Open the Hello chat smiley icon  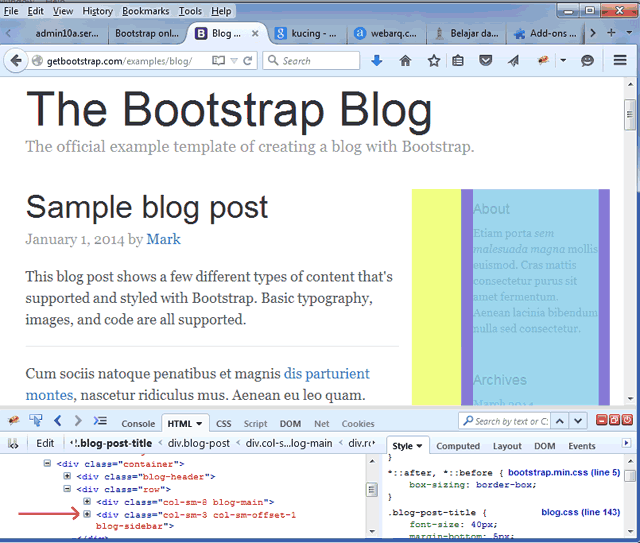click(x=587, y=61)
